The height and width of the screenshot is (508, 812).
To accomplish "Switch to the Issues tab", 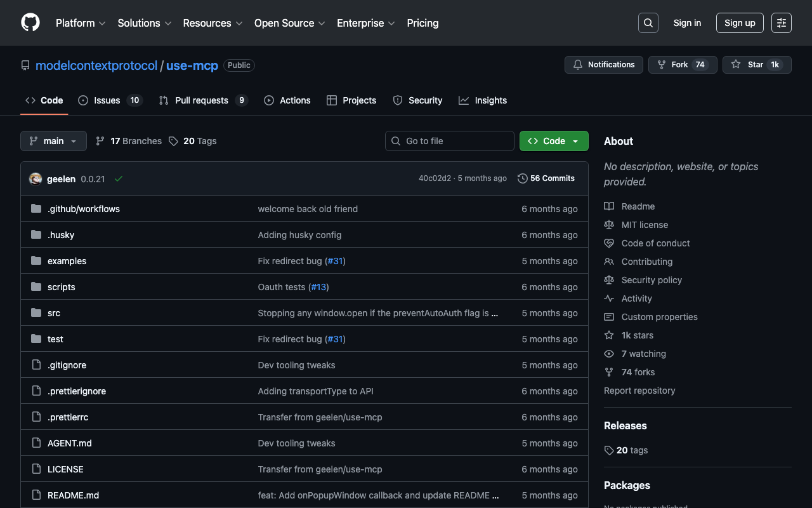I will [x=110, y=100].
